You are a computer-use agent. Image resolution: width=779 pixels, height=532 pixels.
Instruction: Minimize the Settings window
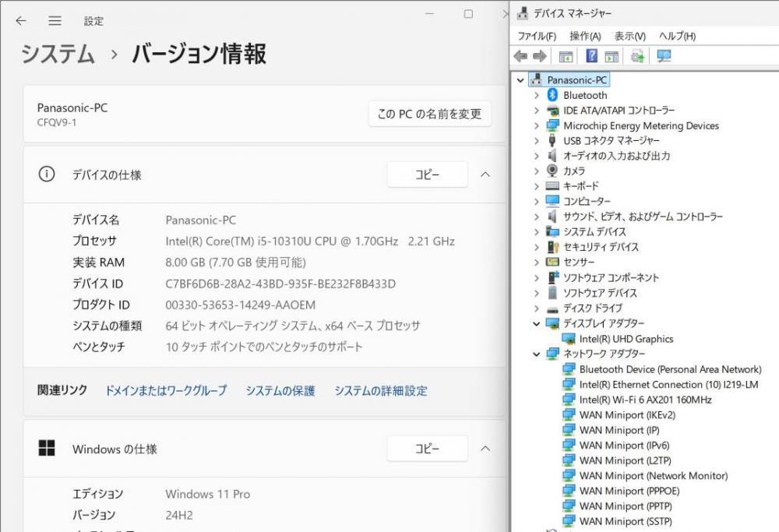pos(430,14)
